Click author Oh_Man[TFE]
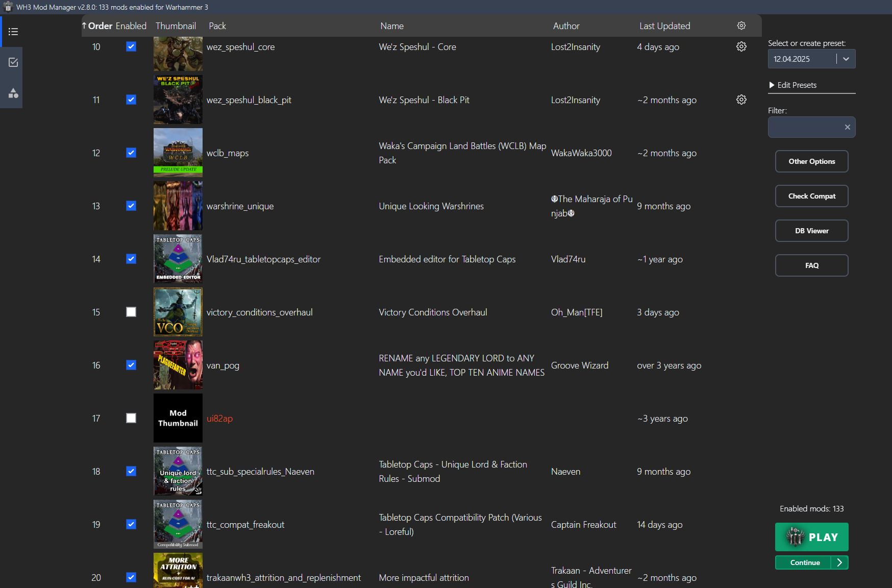 click(577, 312)
